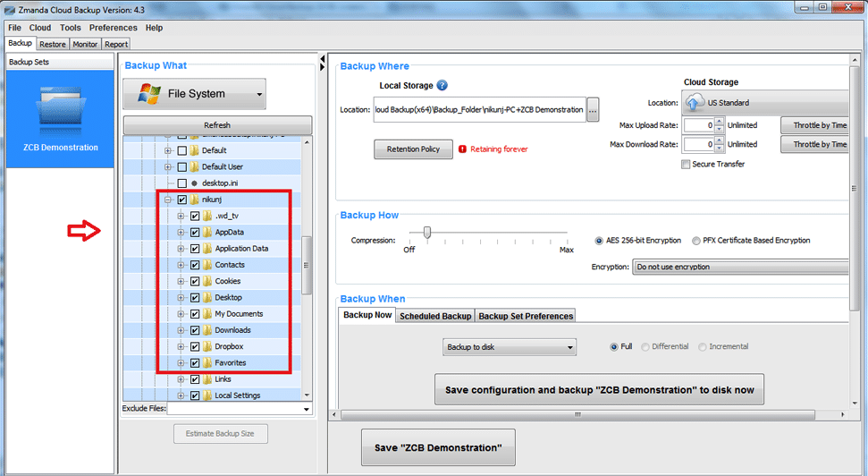The width and height of the screenshot is (868, 476).
Task: Check the desktop.ini checkbox
Action: pyautogui.click(x=181, y=183)
